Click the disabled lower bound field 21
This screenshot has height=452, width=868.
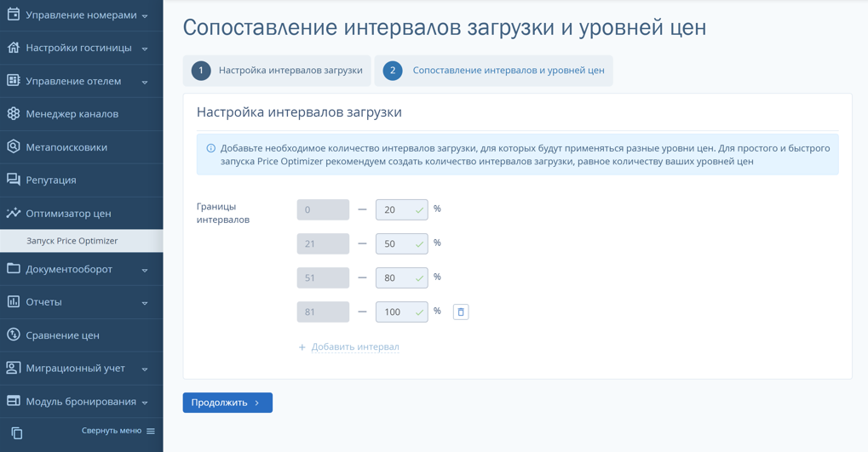tap(324, 244)
